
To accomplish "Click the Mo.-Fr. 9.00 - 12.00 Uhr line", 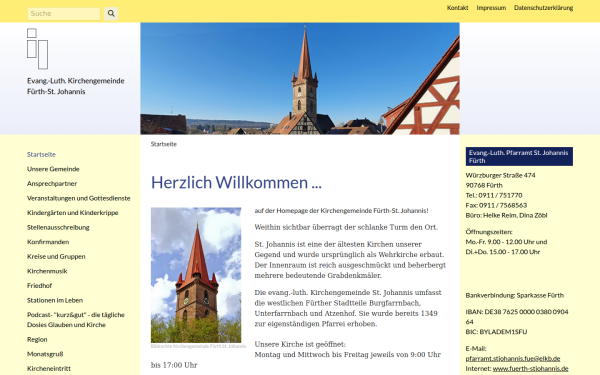I will (x=506, y=242).
